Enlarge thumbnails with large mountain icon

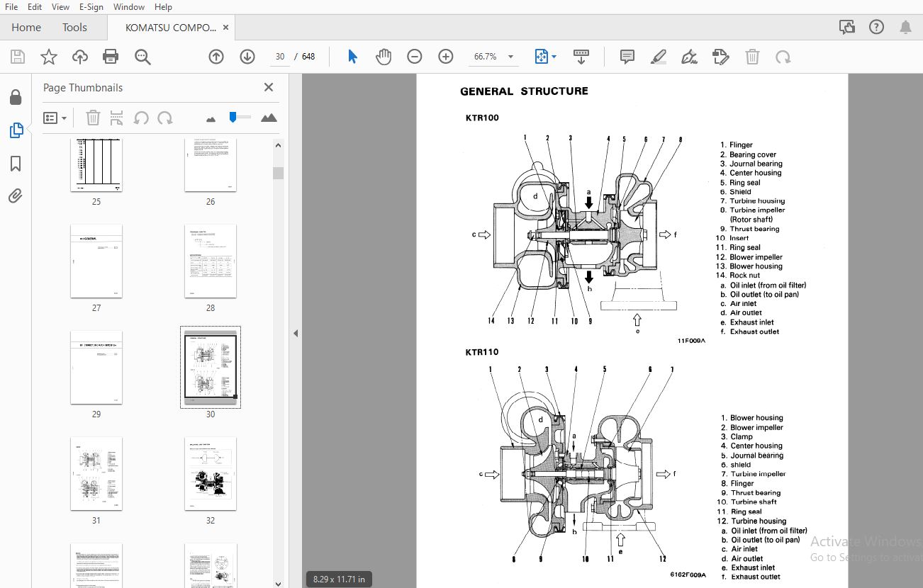(x=269, y=118)
